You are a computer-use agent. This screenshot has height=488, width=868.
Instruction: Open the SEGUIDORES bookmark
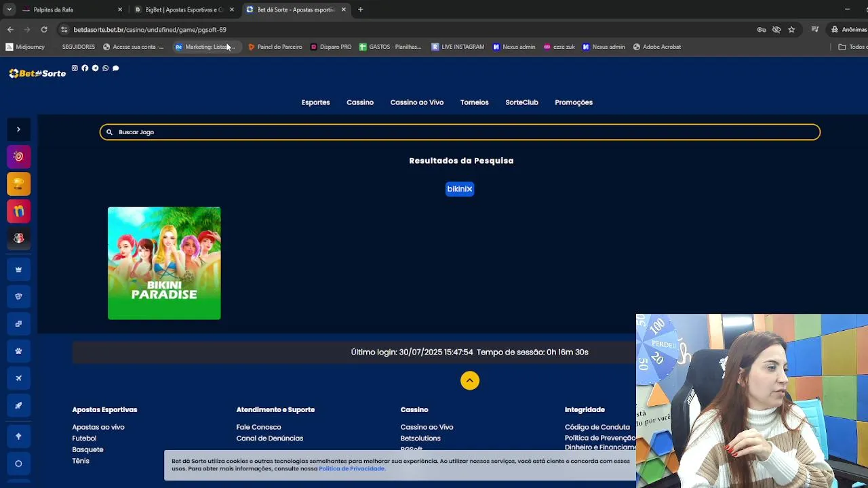pyautogui.click(x=78, y=47)
